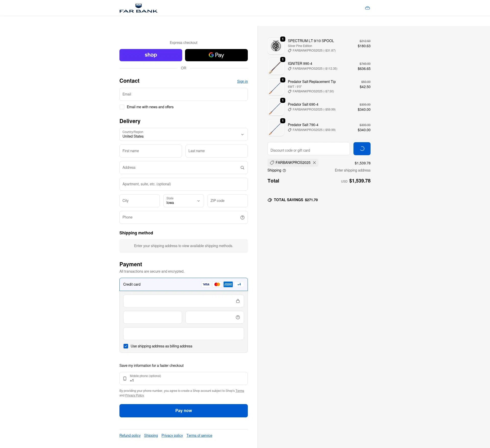Apply the discount code button
Screen dimensions: 490x448
pyautogui.click(x=362, y=149)
